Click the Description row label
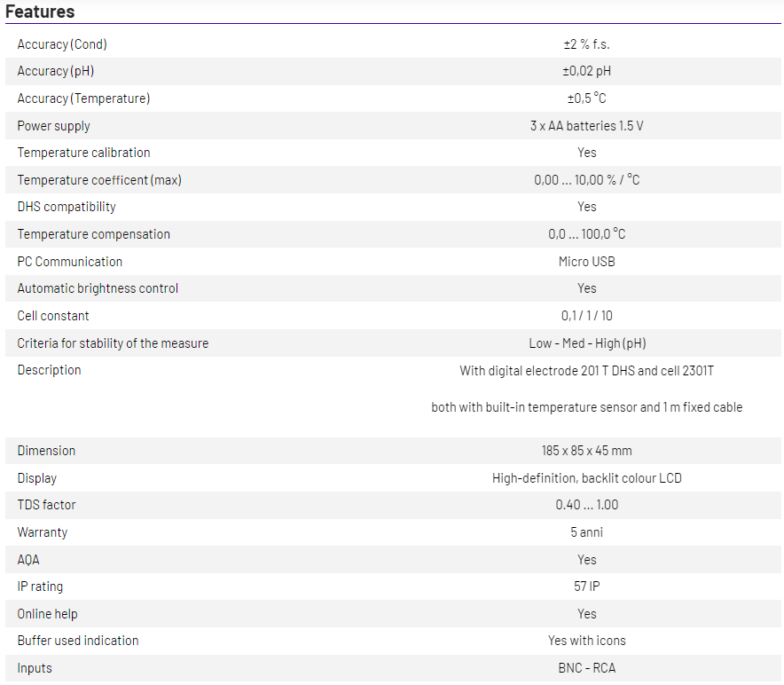 coord(49,370)
